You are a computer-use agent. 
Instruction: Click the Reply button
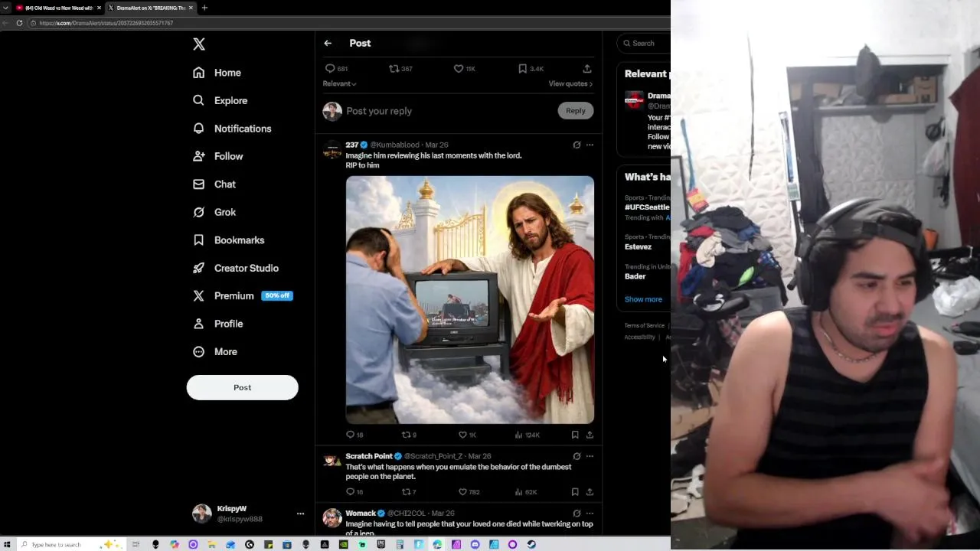(576, 111)
